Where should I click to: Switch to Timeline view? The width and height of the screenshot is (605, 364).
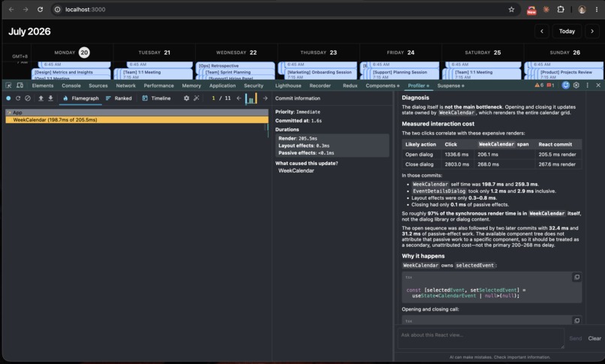point(156,98)
